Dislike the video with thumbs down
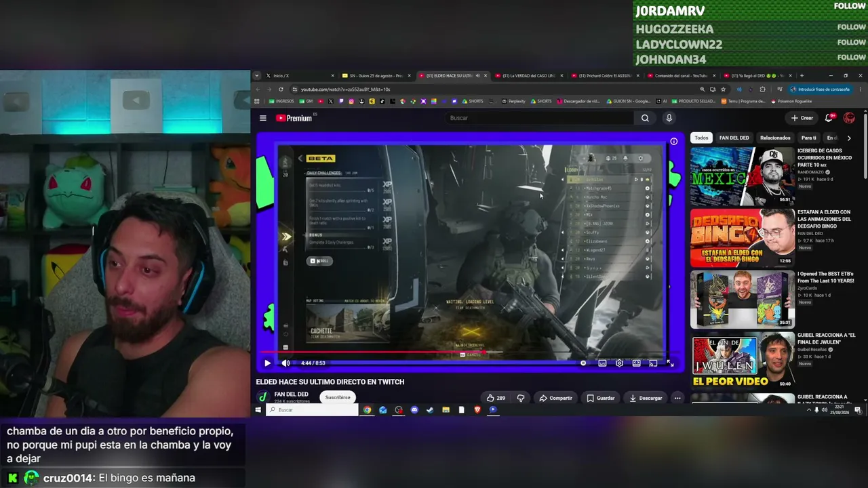This screenshot has width=868, height=488. point(521,398)
